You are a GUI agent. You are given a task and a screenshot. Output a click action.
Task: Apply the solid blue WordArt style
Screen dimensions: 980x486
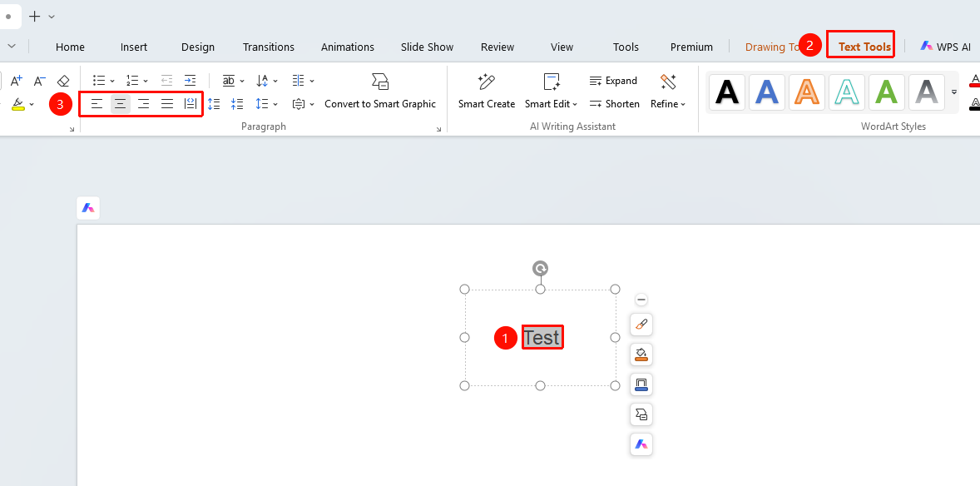767,92
